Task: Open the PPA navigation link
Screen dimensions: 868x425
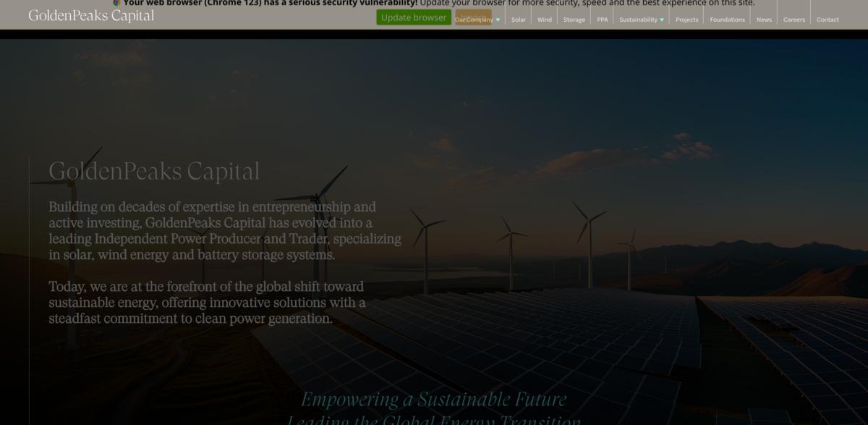Action: click(x=602, y=20)
